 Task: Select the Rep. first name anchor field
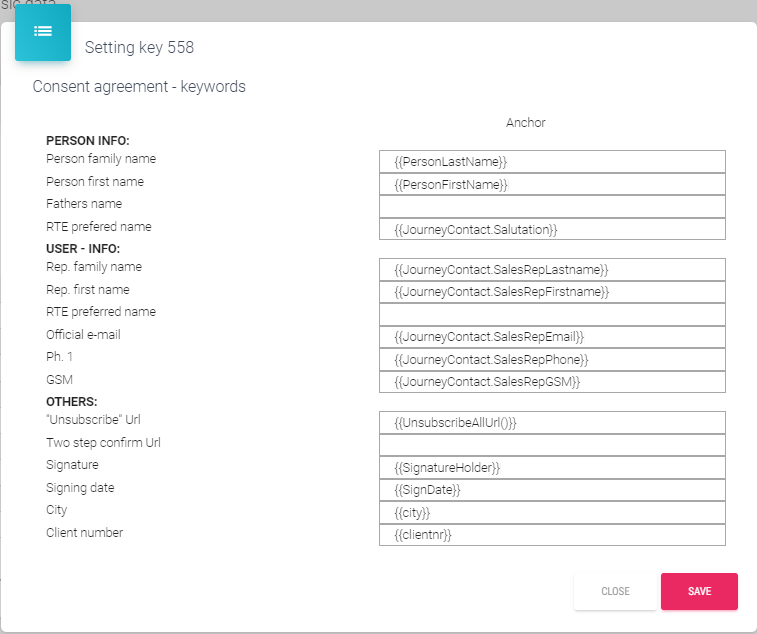tap(552, 292)
